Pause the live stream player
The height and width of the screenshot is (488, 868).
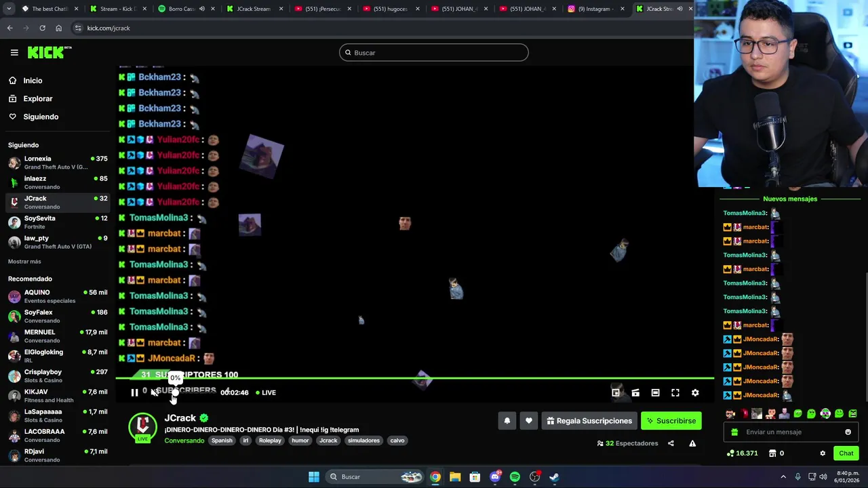pos(134,392)
